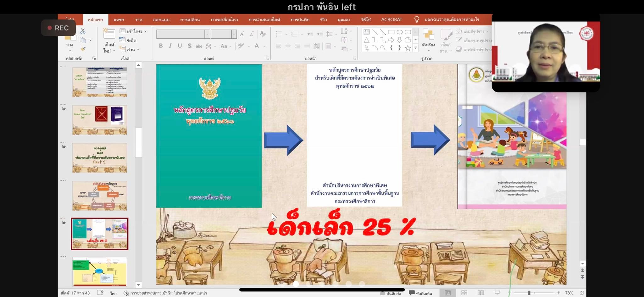Switch to the ACROBAT tab
The width and height of the screenshot is (644, 297).
click(x=391, y=19)
